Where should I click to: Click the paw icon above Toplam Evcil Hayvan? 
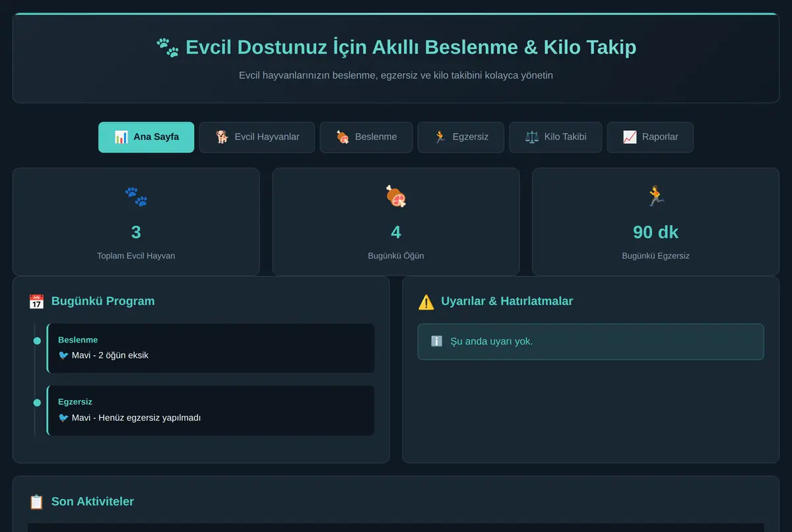[136, 197]
